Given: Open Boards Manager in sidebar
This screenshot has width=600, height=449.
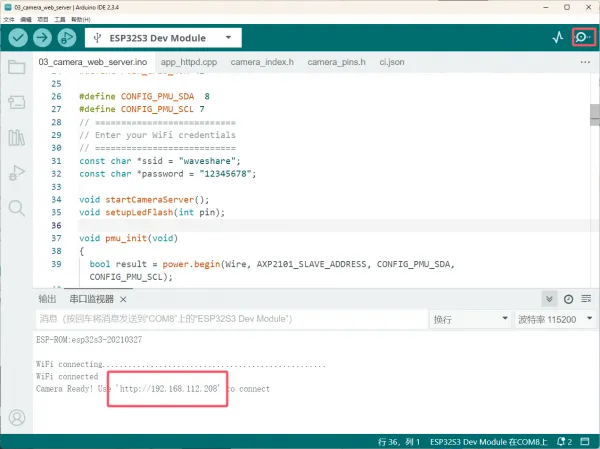Looking at the screenshot, I should [x=16, y=102].
